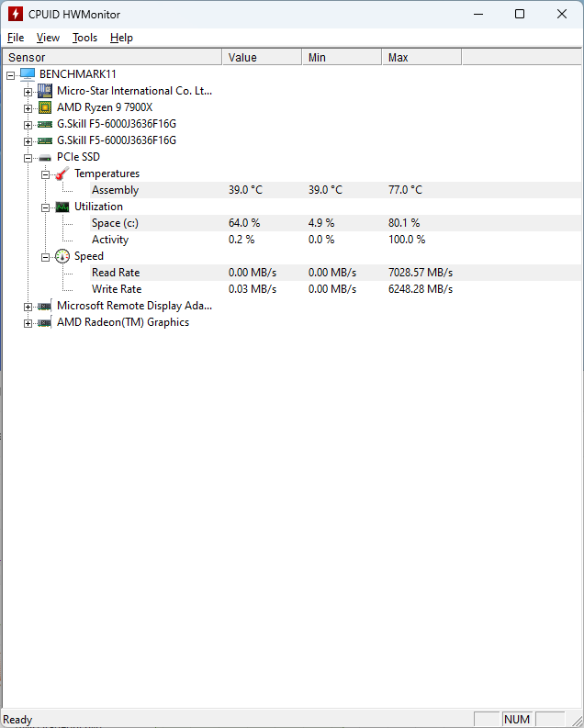This screenshot has height=728, width=584.
Task: Open the Tools menu
Action: coord(84,38)
